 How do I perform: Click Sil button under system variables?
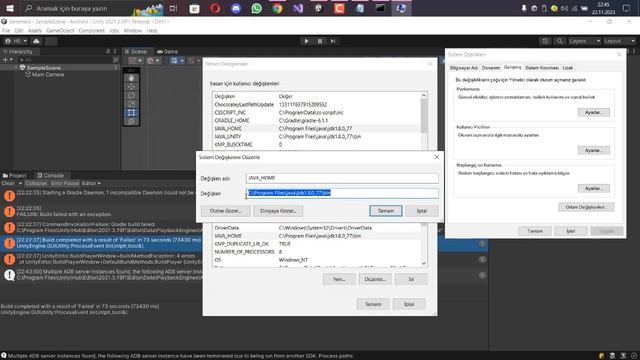411,279
